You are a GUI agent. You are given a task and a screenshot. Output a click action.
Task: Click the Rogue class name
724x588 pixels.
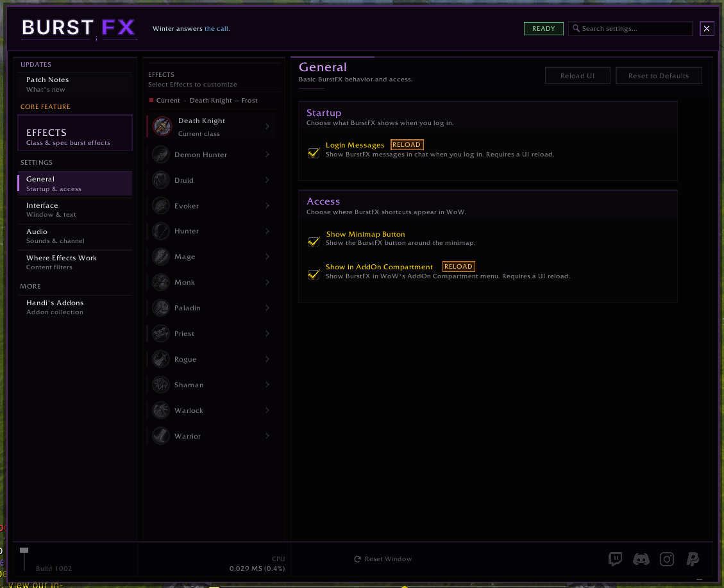click(185, 359)
